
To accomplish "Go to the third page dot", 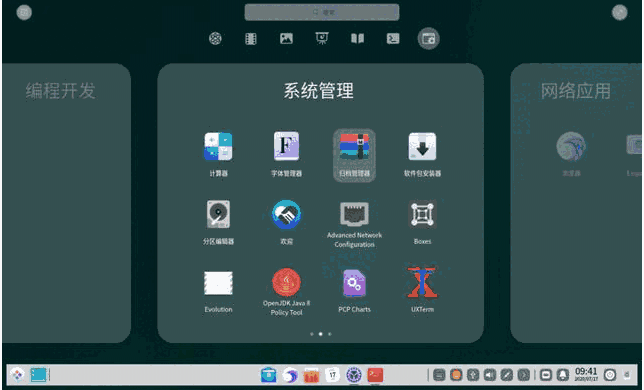I will coord(330,334).
